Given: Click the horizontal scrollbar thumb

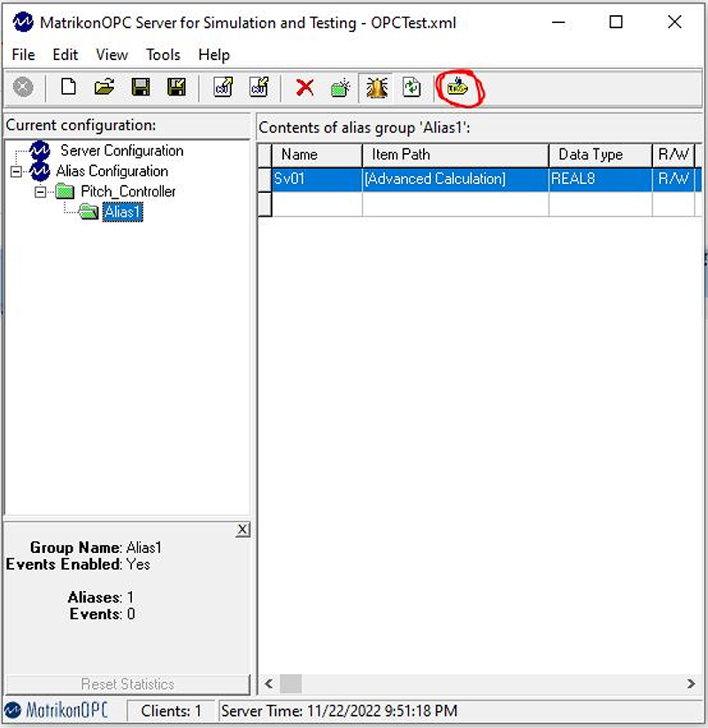Looking at the screenshot, I should (x=291, y=684).
